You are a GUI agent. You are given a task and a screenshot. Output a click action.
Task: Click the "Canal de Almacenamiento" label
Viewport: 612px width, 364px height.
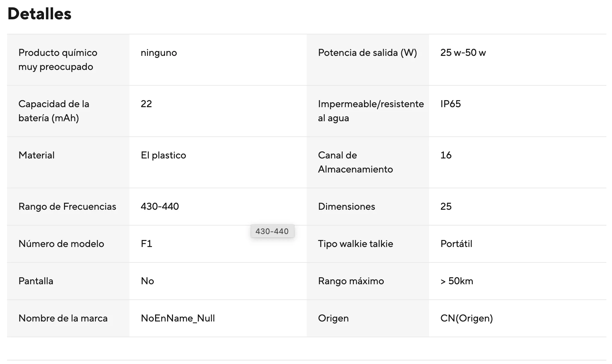tap(355, 162)
